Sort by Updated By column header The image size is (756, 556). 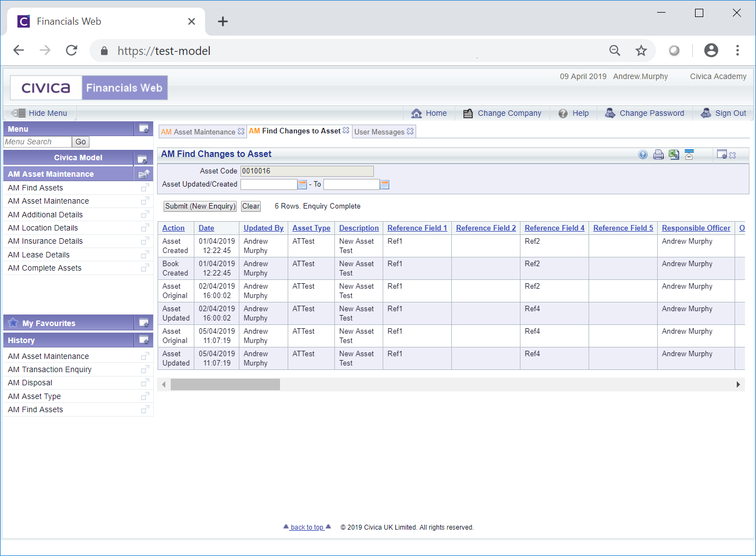264,228
